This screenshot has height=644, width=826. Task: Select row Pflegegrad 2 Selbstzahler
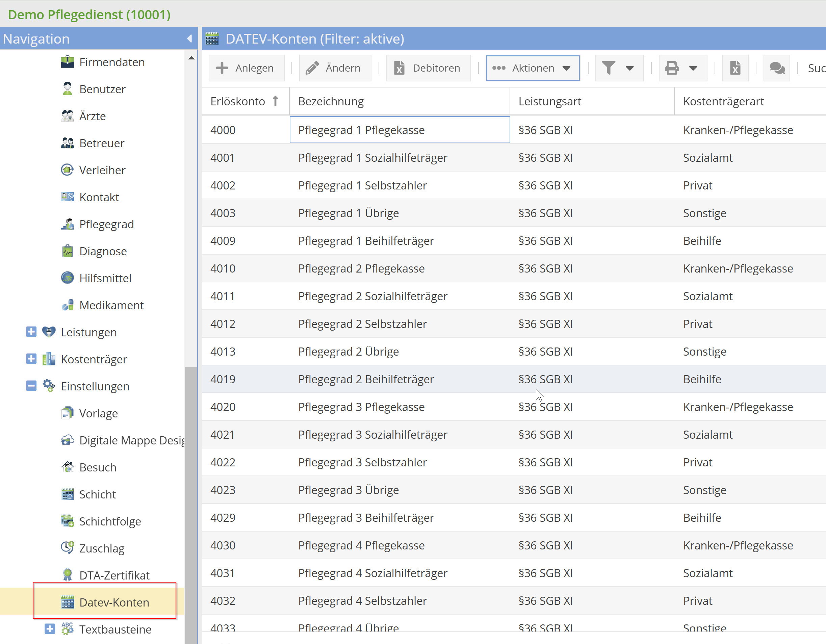(514, 324)
